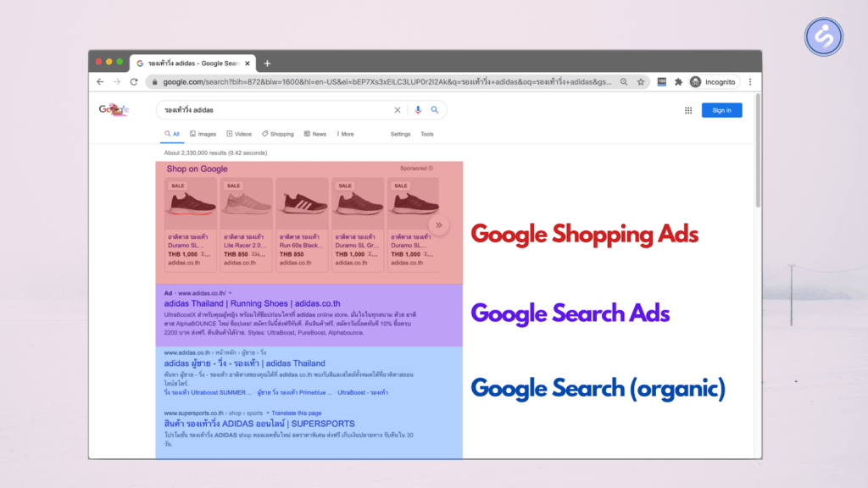Open the UltraBoost - รองเท้า sitelink
Viewport: 868px width, 488px height.
point(363,392)
